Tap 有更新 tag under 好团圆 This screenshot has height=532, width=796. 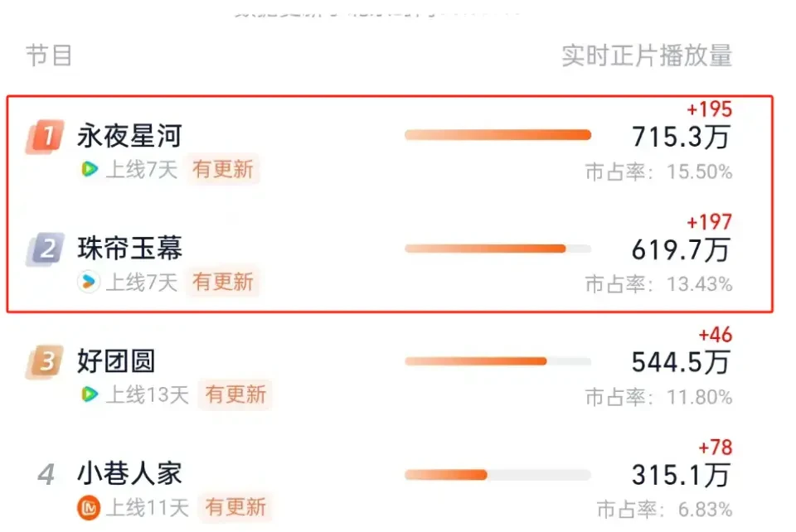(235, 394)
